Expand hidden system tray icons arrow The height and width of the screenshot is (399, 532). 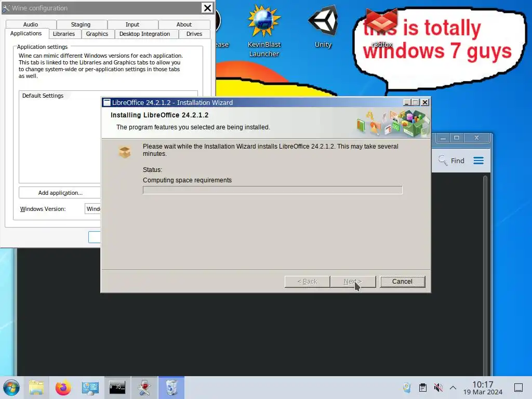tap(453, 388)
